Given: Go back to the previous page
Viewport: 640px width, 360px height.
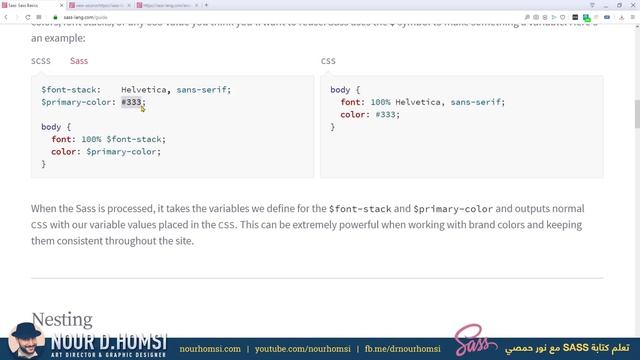Looking at the screenshot, I should coord(6,17).
